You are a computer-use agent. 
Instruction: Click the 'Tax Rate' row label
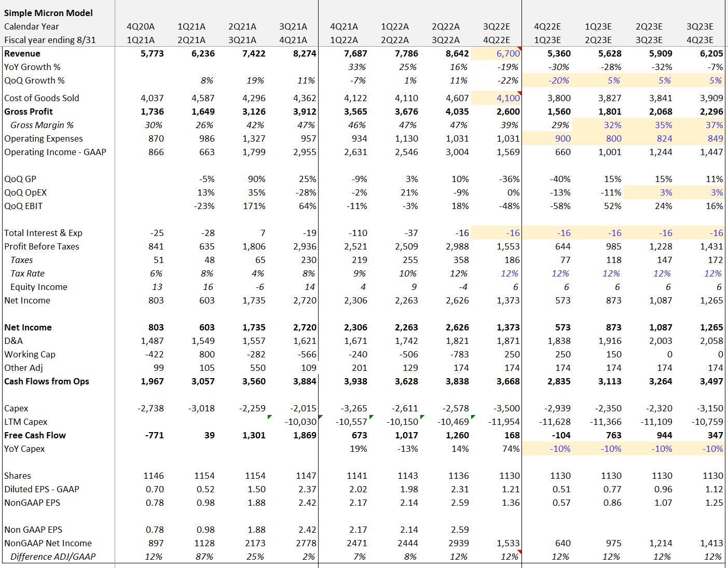28,273
